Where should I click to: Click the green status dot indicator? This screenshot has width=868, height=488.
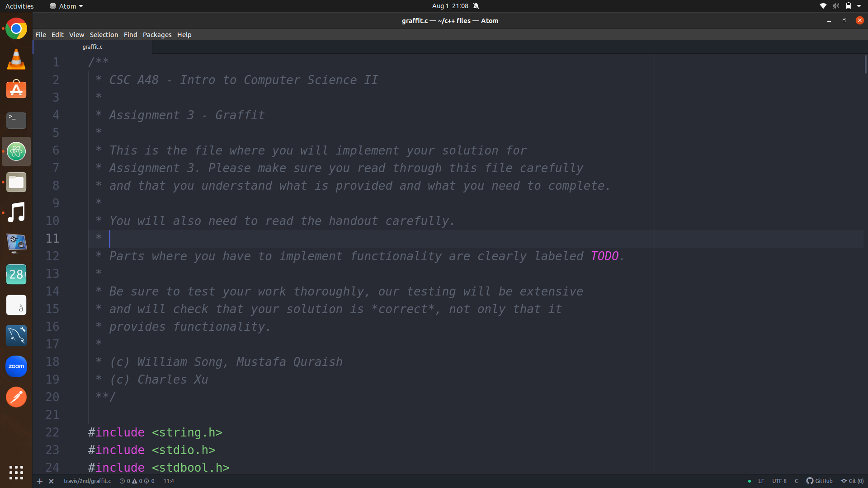click(x=749, y=481)
